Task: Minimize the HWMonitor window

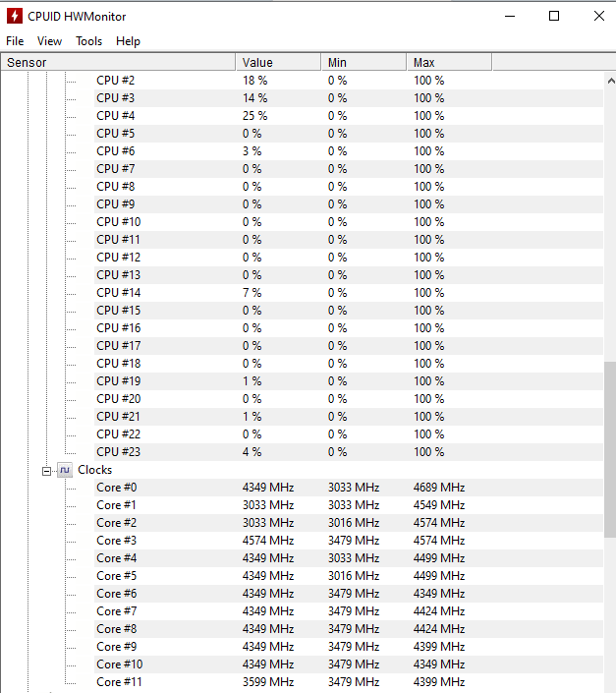Action: click(510, 17)
